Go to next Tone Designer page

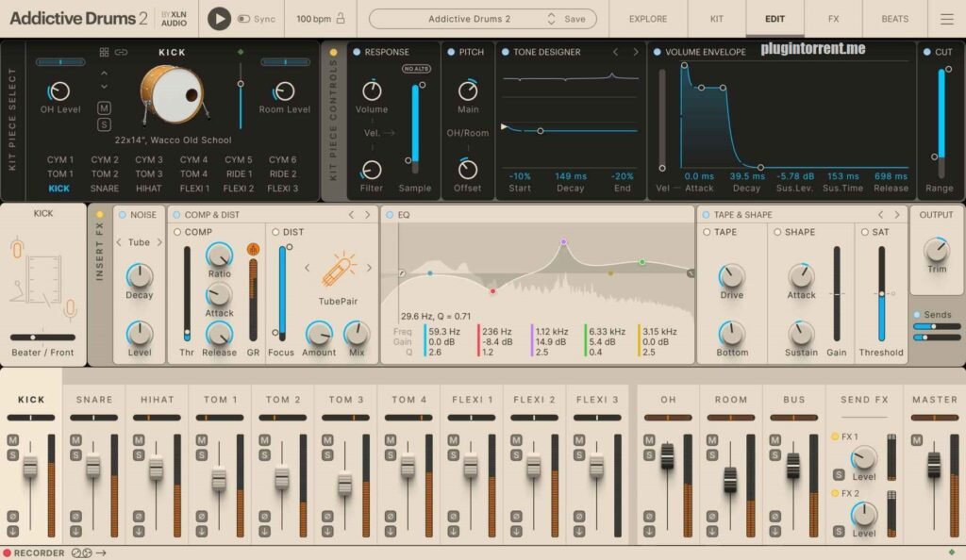point(636,52)
